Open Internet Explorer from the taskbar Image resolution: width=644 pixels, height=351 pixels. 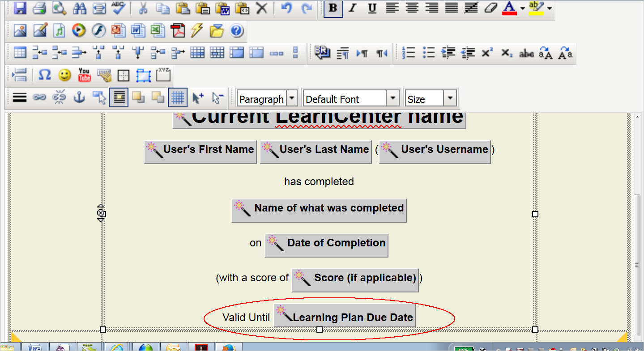[x=118, y=347]
